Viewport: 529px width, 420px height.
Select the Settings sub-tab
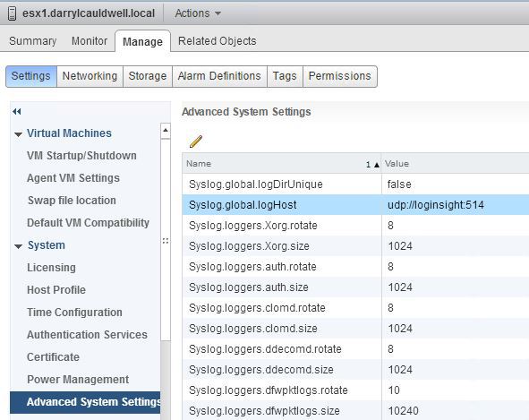click(31, 76)
